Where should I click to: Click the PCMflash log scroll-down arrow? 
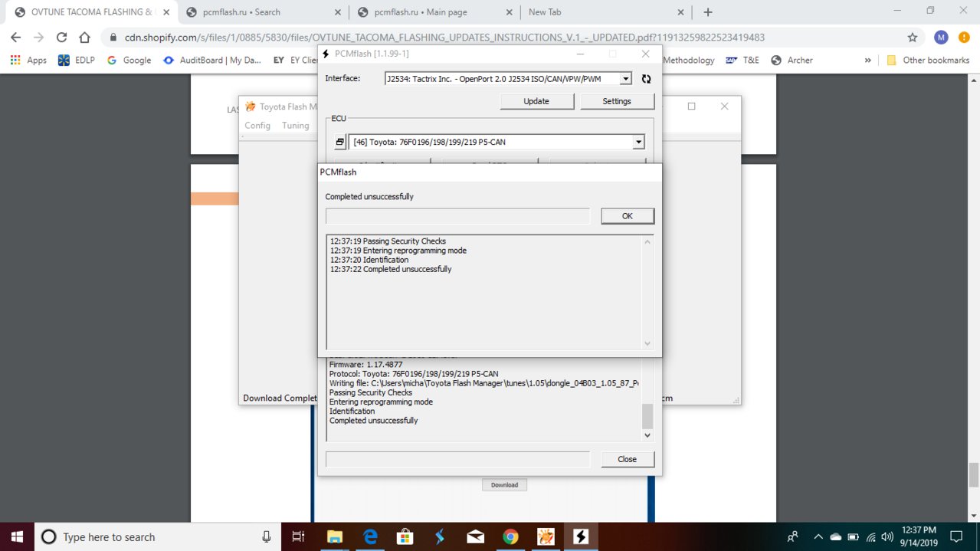point(647,435)
